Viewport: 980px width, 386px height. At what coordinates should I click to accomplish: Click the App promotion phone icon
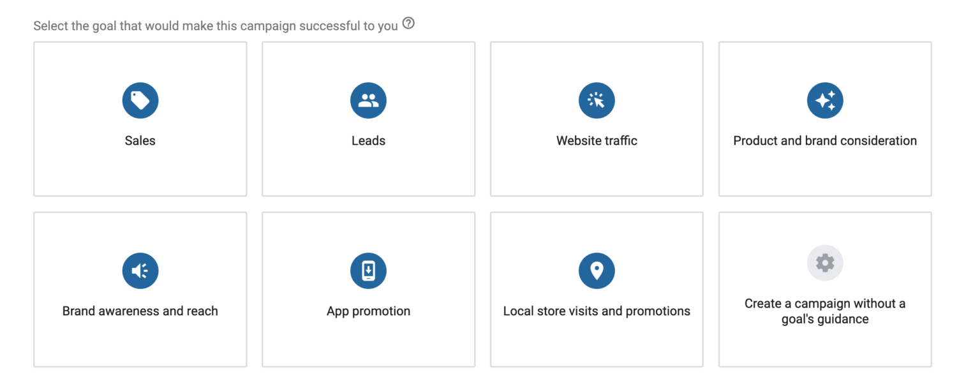[368, 270]
